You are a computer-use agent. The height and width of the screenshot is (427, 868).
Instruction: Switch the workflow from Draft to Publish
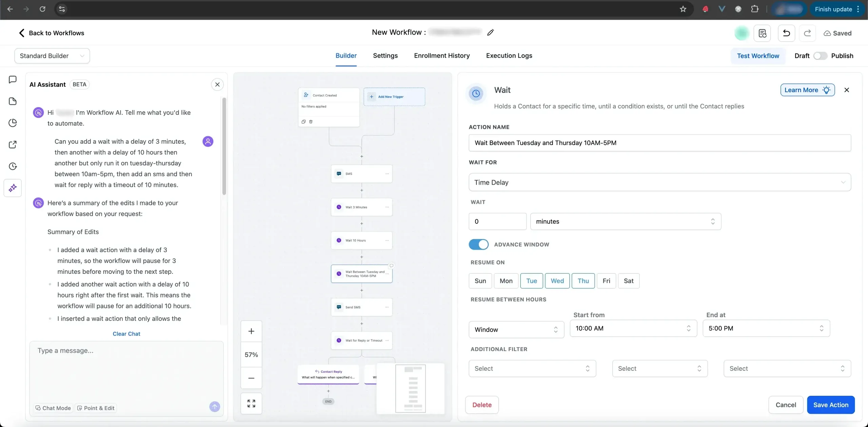[x=821, y=56]
